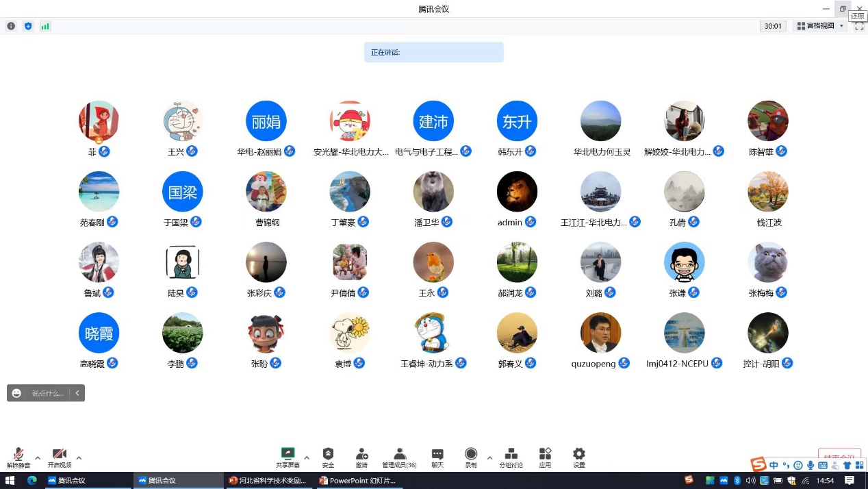Toggle full screen mode icon
This screenshot has height=489, width=868.
[860, 26]
